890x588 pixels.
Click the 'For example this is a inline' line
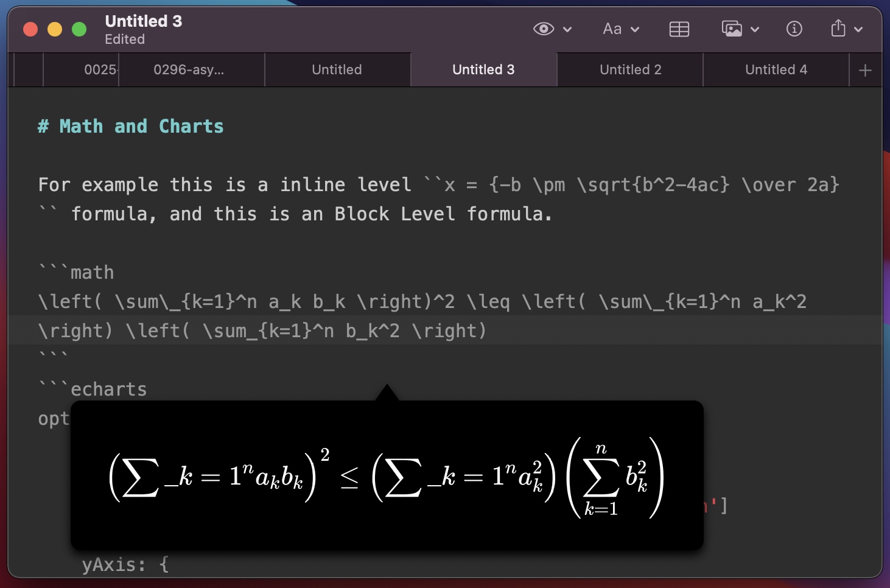[439, 184]
